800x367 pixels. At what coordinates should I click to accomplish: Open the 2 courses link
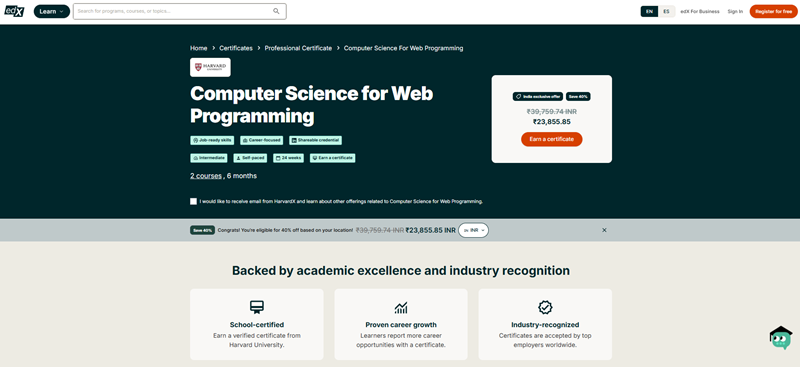click(206, 176)
